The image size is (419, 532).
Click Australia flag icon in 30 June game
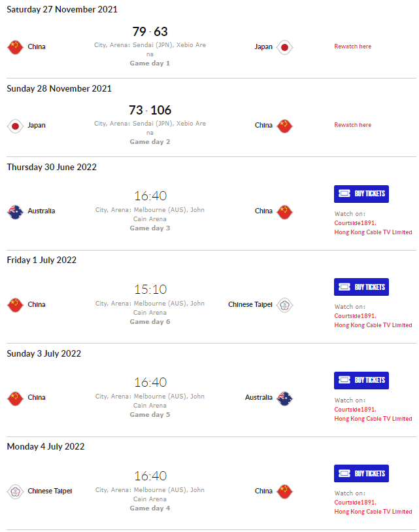tap(15, 212)
